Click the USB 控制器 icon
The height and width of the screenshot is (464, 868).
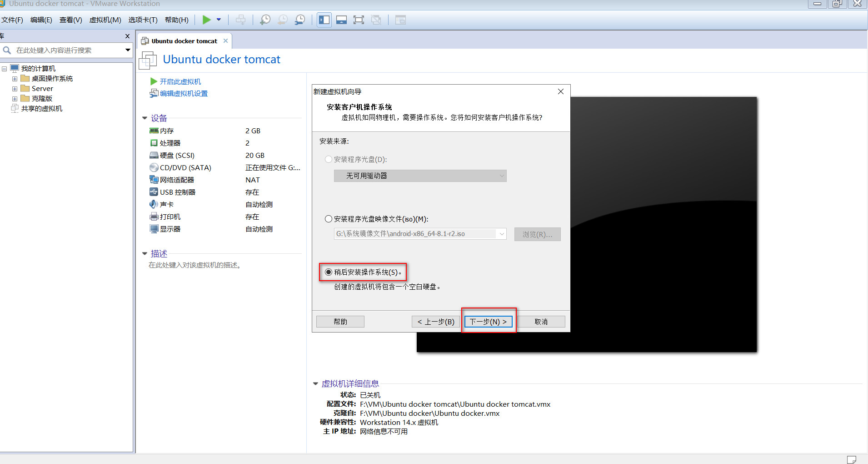click(x=154, y=192)
